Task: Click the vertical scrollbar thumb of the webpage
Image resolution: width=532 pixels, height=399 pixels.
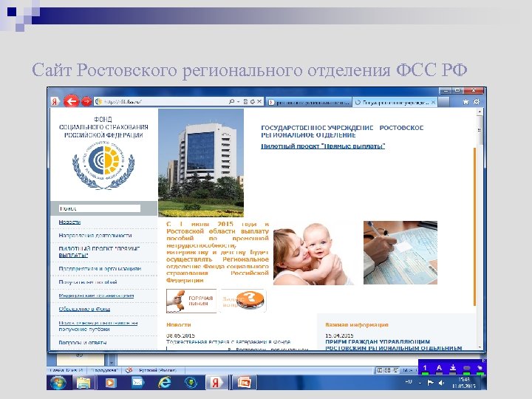Action: click(x=480, y=131)
